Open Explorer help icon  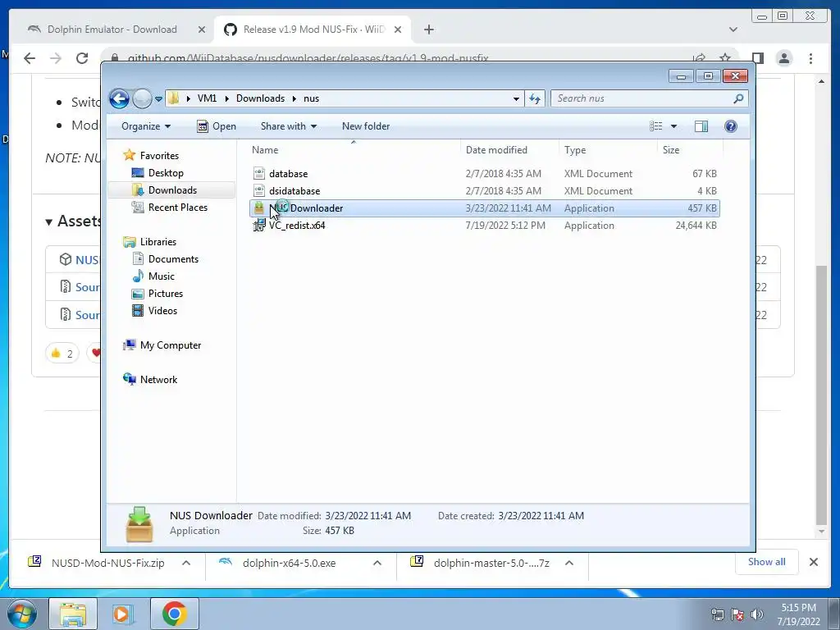click(x=730, y=126)
